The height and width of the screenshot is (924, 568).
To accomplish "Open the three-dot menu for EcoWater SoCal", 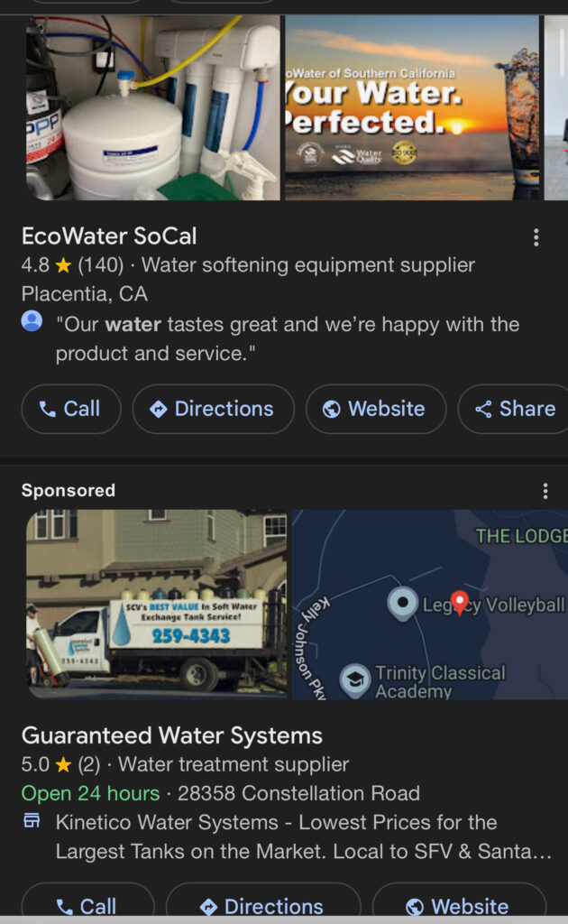I will point(536,237).
